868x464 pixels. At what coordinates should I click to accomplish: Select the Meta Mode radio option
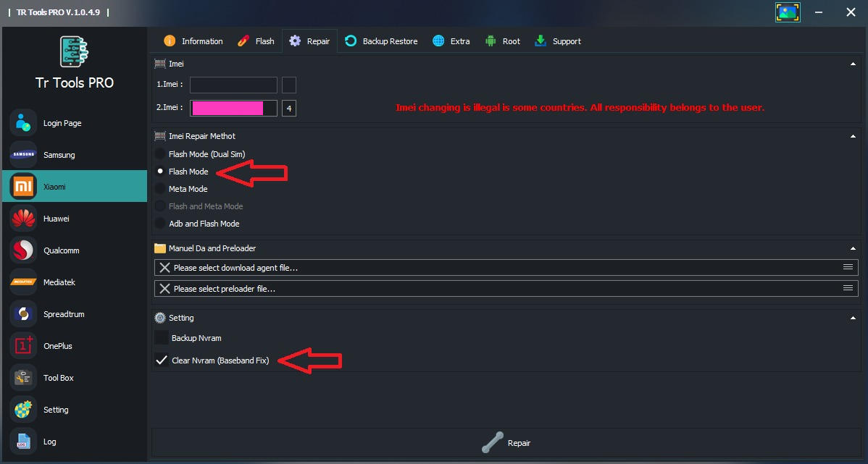(x=160, y=189)
